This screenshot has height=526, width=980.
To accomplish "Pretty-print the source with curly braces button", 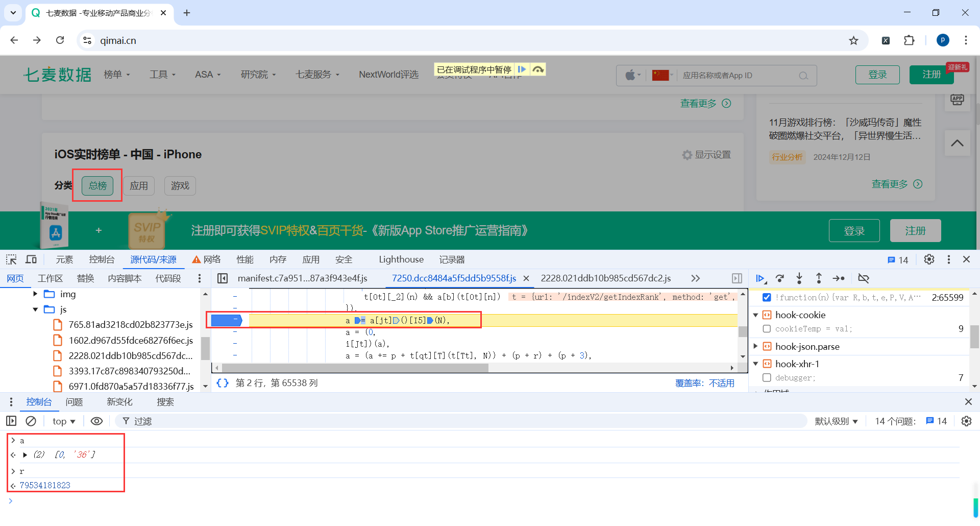I will click(x=223, y=383).
